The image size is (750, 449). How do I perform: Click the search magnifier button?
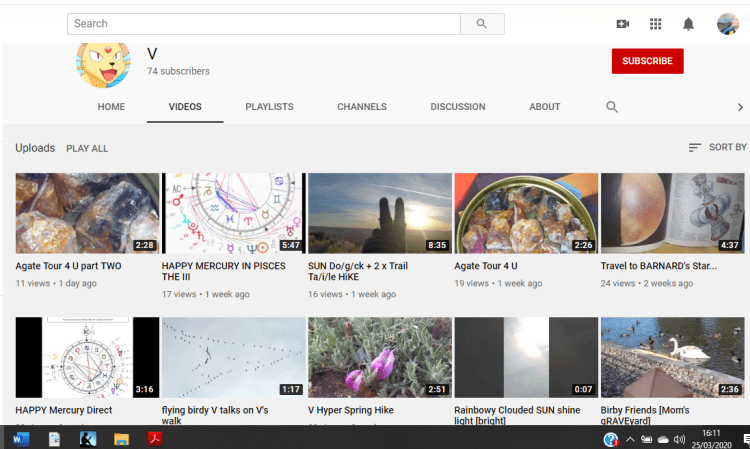[x=482, y=24]
